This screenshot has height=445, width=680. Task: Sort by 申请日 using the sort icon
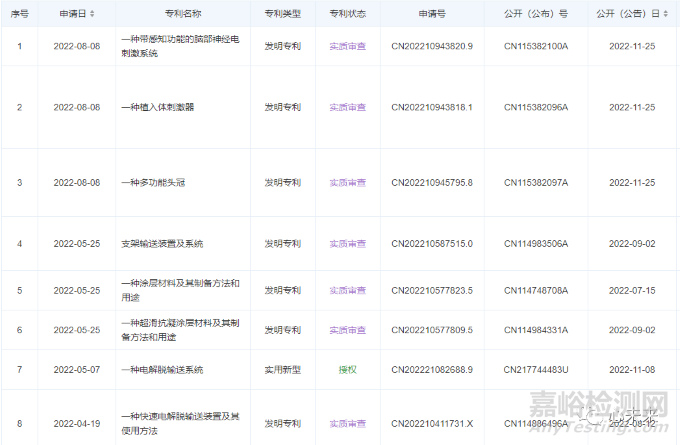[93, 15]
